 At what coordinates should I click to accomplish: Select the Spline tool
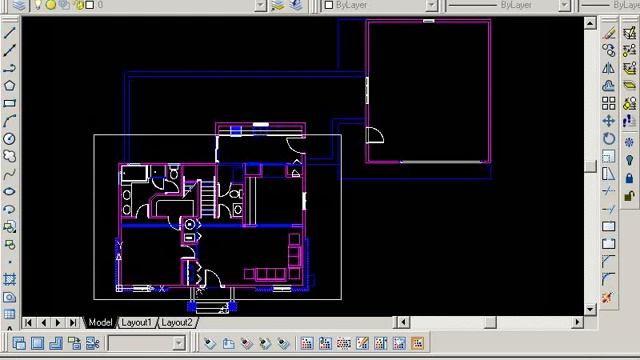[x=9, y=174]
